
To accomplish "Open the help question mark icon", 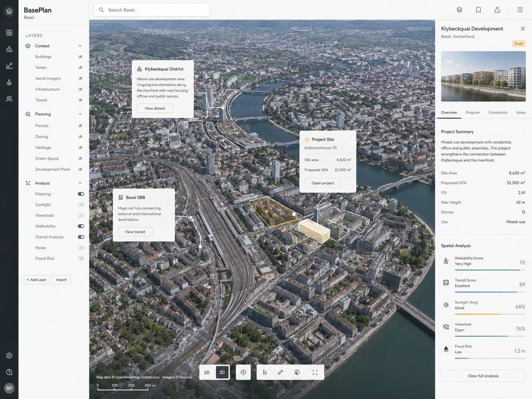I will (9, 372).
